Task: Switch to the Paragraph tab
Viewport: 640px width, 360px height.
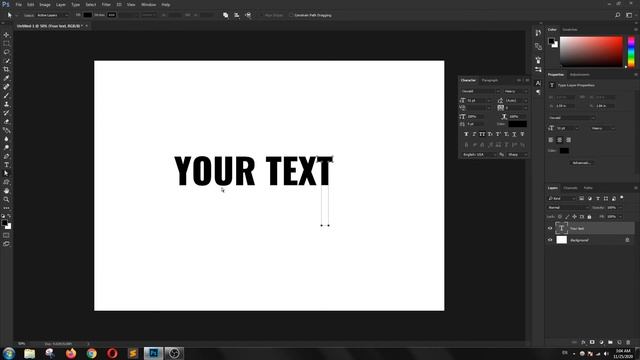Action: (x=490, y=80)
